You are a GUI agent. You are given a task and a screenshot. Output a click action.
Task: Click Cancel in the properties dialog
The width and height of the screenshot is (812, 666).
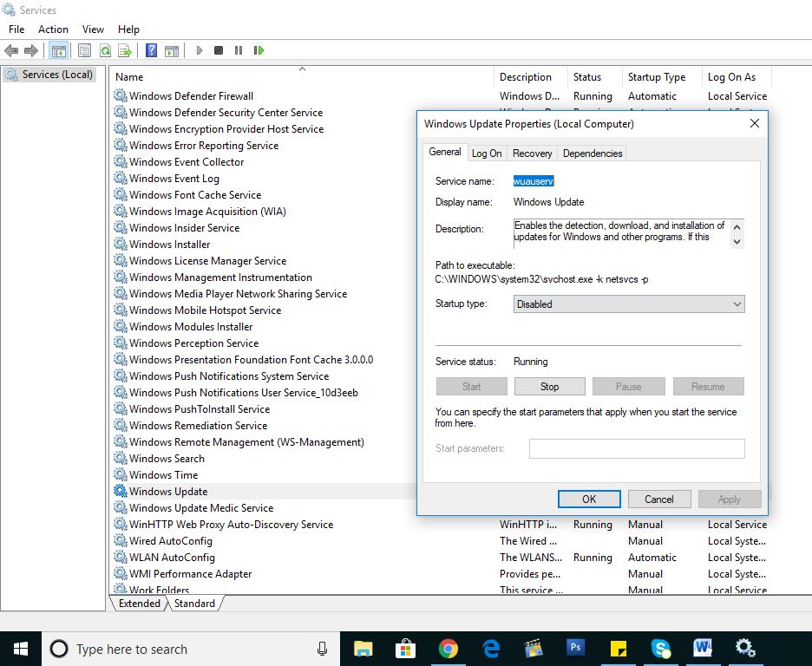coord(658,499)
